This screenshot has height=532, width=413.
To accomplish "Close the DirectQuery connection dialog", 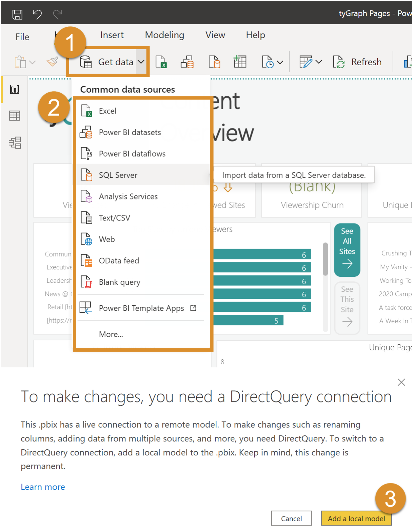I will 401,382.
